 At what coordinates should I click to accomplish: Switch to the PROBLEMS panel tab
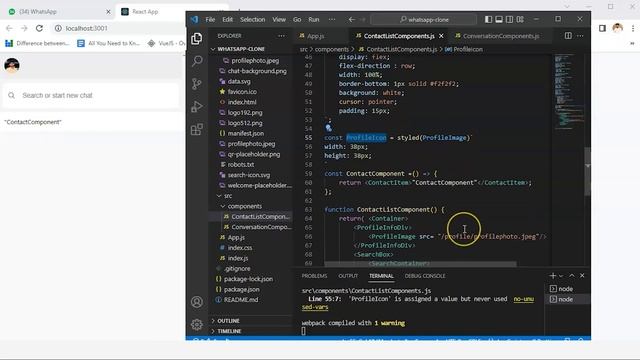[x=314, y=276]
